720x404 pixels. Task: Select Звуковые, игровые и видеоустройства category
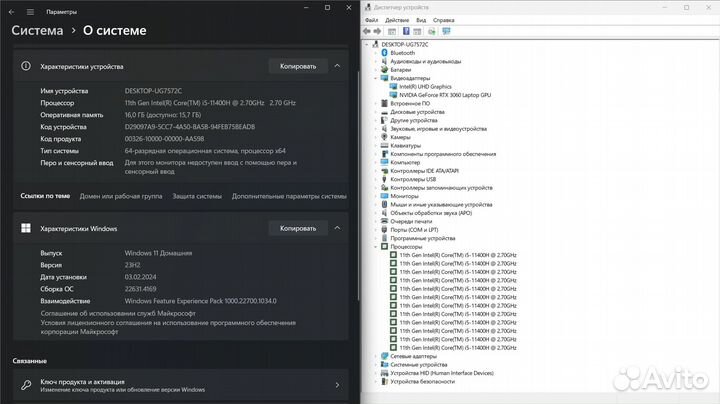click(x=439, y=129)
